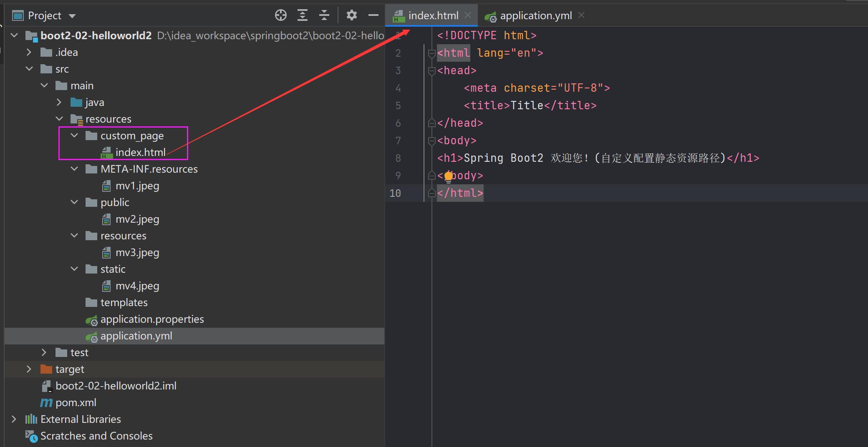Image resolution: width=868 pixels, height=447 pixels.
Task: Expand the target folder
Action: click(29, 369)
